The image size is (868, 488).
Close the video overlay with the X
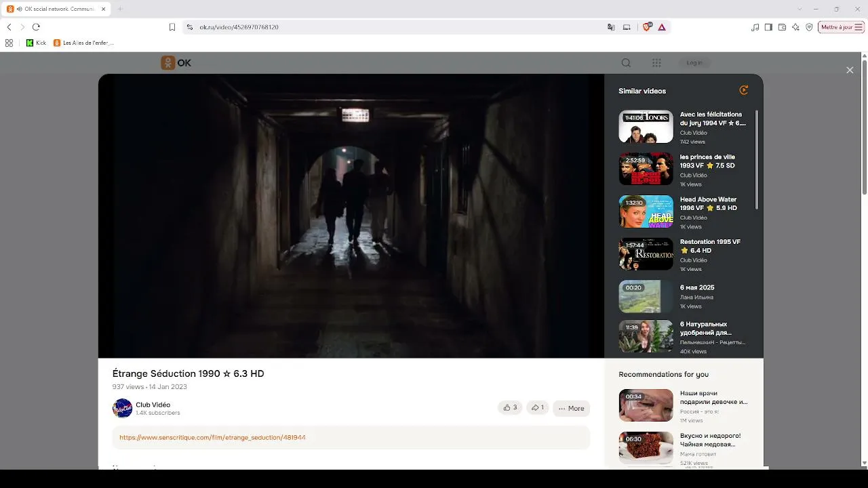850,70
